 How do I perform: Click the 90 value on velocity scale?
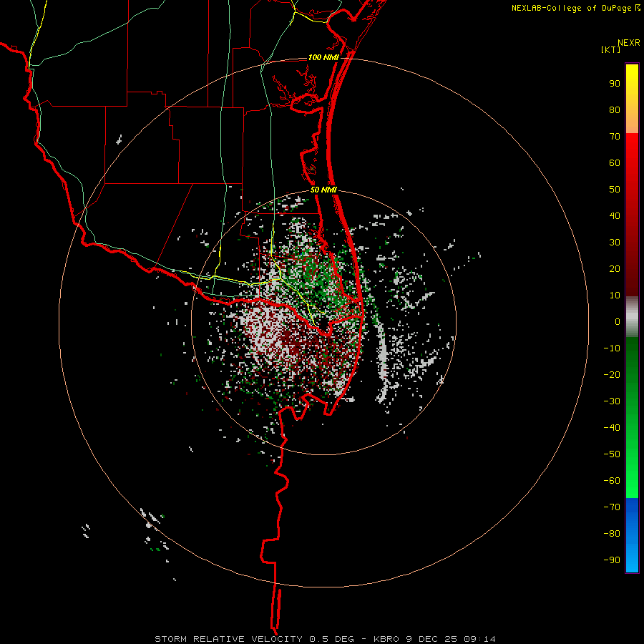[615, 84]
